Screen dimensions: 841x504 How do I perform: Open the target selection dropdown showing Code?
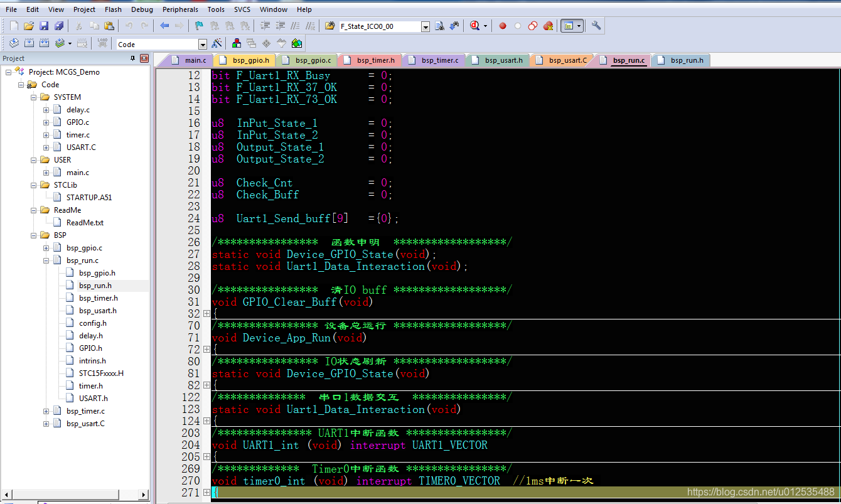pos(203,45)
